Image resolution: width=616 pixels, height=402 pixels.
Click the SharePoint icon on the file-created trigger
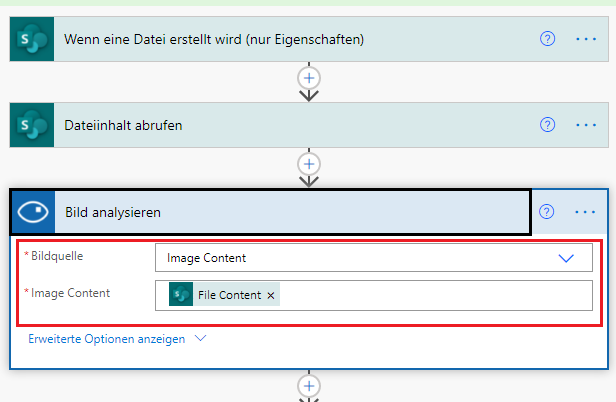[32, 39]
